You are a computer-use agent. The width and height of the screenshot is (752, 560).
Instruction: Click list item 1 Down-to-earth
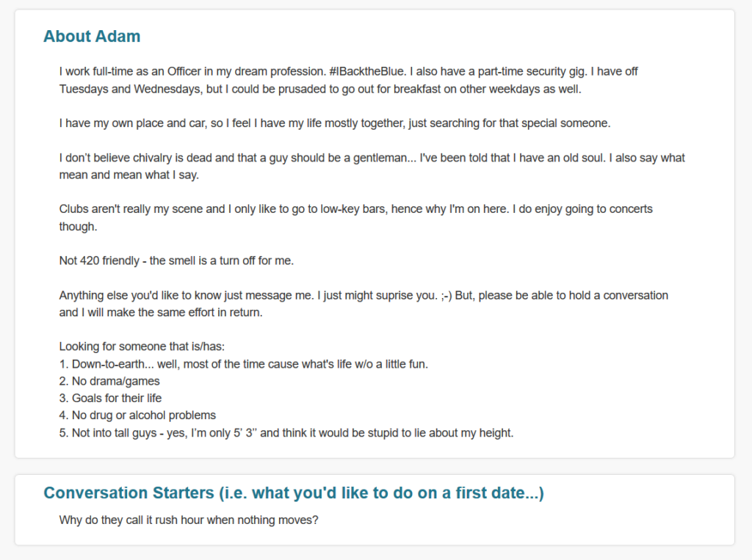pos(244,364)
